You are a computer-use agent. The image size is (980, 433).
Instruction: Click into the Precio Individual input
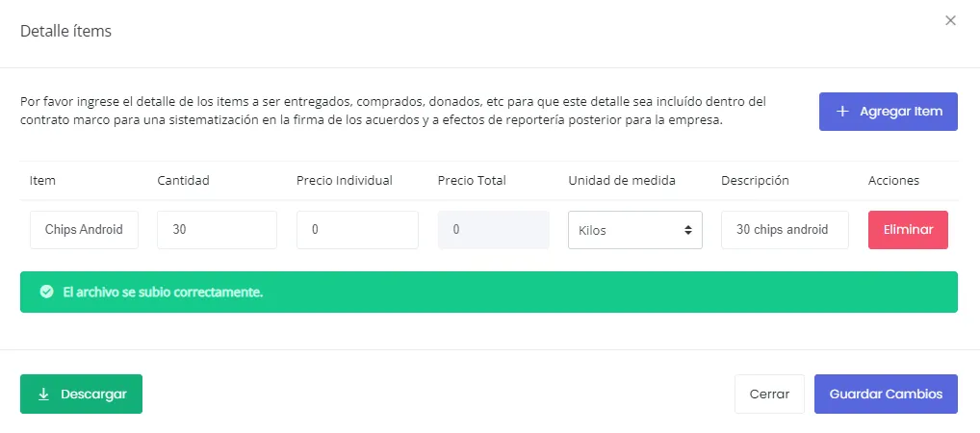click(x=357, y=230)
